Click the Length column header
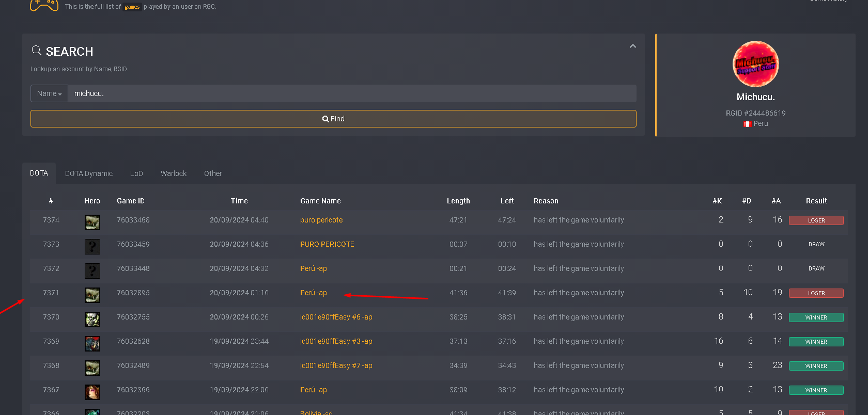The height and width of the screenshot is (415, 868). tap(458, 201)
